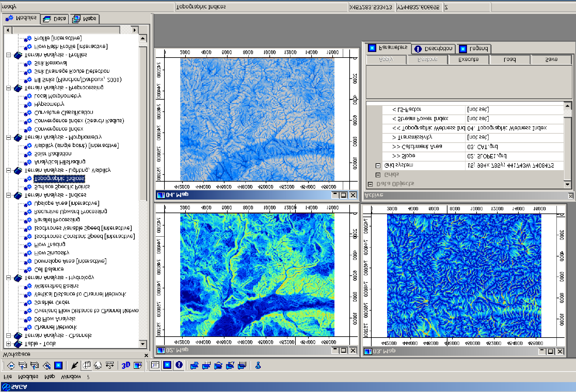Click the help icon in toolbar

click(258, 366)
